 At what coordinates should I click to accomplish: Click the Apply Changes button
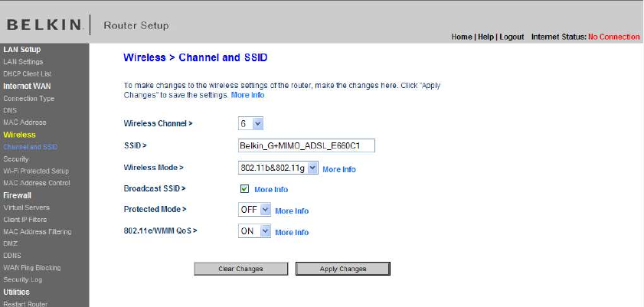(x=343, y=269)
